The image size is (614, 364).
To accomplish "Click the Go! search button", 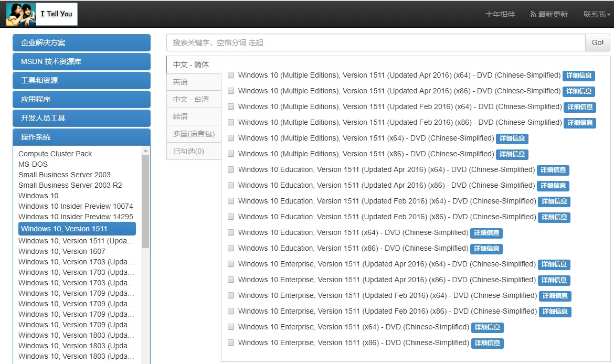I will [598, 42].
